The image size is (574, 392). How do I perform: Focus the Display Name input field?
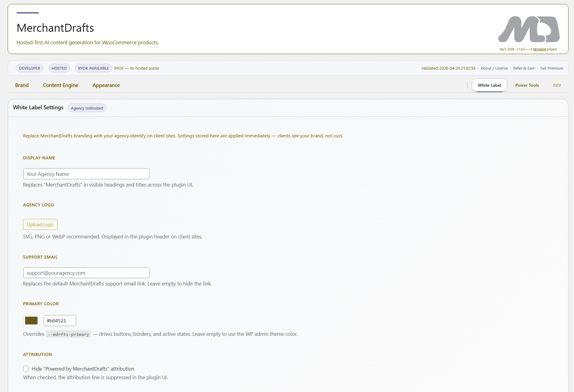86,174
